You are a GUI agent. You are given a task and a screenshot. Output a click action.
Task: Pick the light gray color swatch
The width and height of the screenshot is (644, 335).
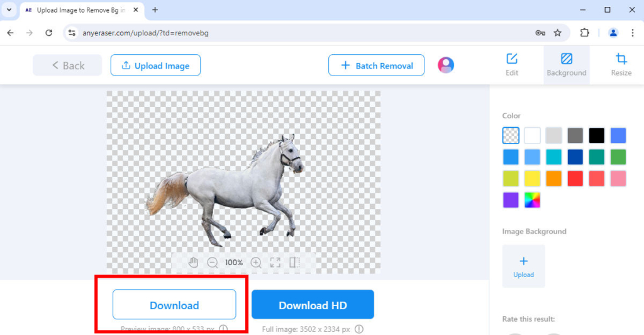point(553,135)
